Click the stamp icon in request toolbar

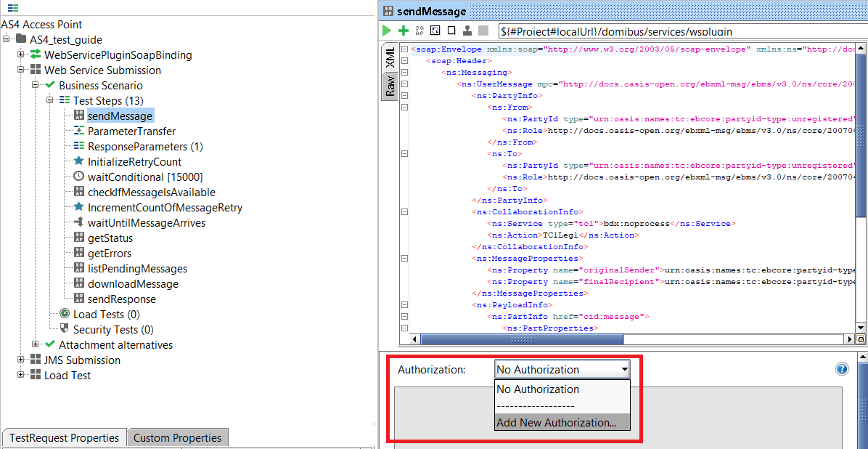pos(467,31)
